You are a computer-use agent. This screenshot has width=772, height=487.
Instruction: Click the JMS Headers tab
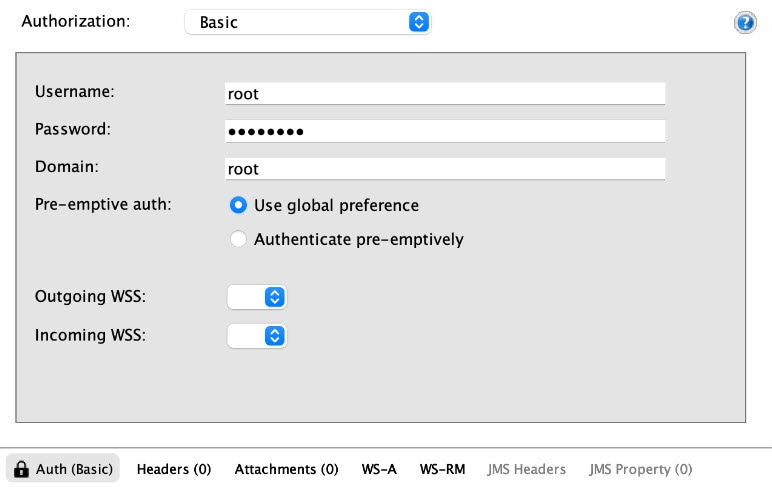(x=526, y=469)
